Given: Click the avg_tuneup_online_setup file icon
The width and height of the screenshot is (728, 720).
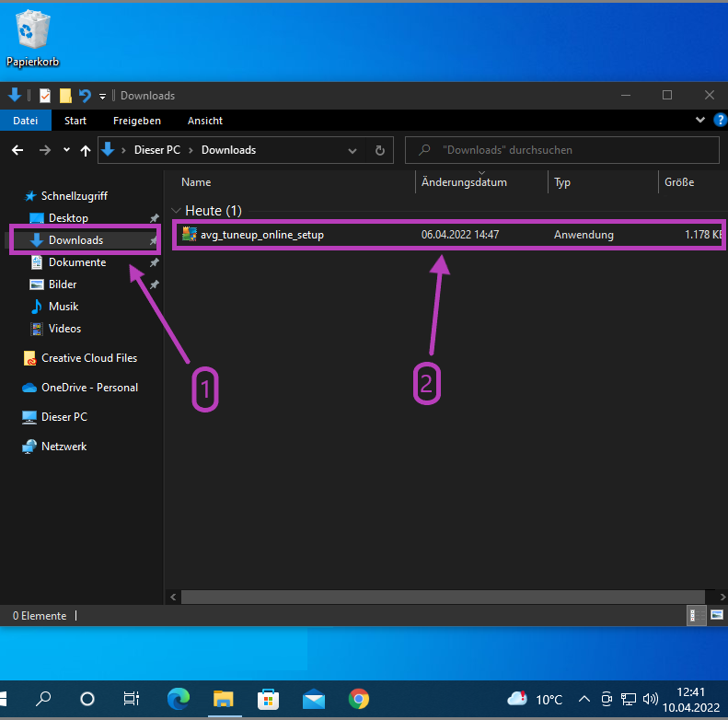Looking at the screenshot, I should pyautogui.click(x=189, y=234).
